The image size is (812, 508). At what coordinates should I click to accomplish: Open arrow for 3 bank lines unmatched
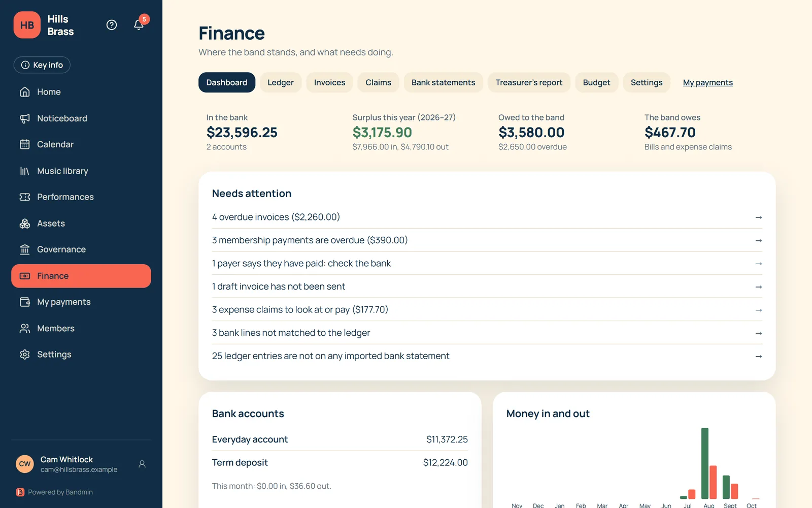[758, 333]
